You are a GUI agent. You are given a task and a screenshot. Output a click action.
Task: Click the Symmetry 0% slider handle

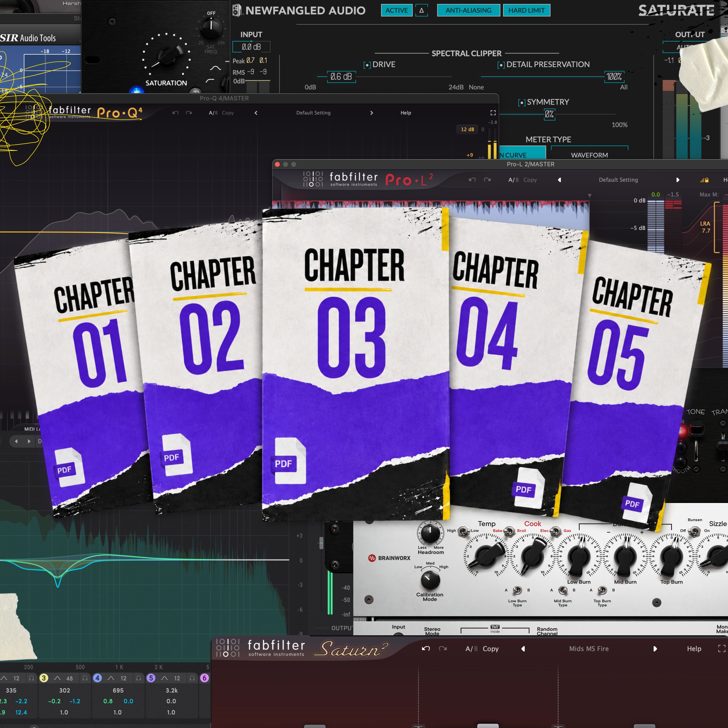[x=549, y=114]
